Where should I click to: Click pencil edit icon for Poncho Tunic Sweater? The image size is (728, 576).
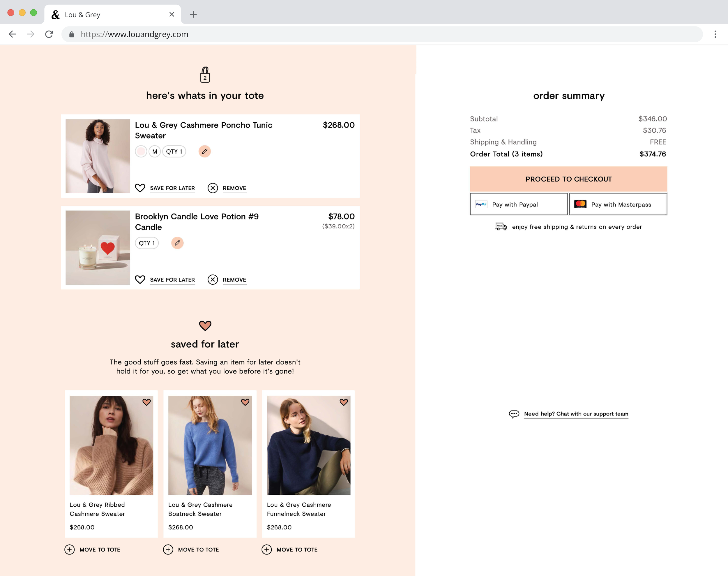[x=205, y=152]
